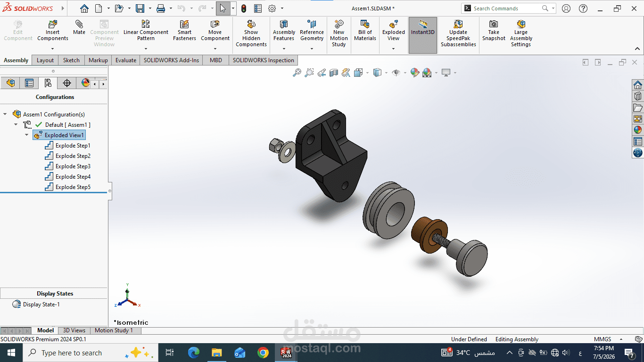Click the Exploded View button
The width and height of the screenshot is (644, 362).
pos(394,31)
